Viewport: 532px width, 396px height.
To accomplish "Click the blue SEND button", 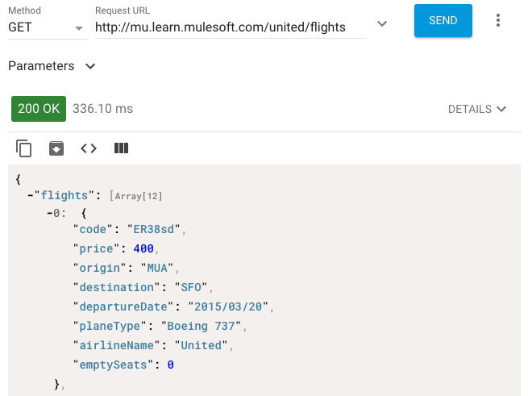I will (443, 20).
